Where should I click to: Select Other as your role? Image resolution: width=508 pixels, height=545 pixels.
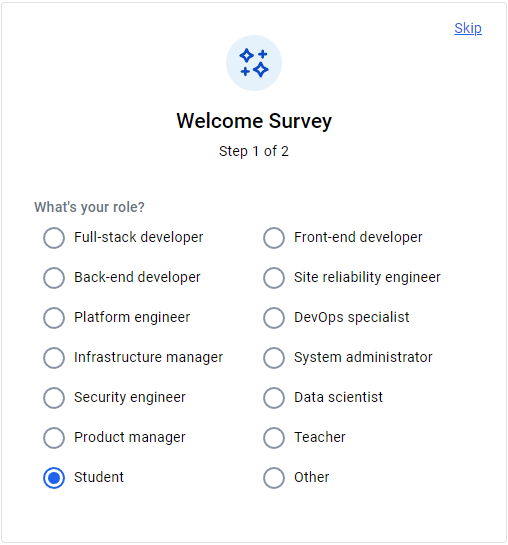tap(274, 478)
